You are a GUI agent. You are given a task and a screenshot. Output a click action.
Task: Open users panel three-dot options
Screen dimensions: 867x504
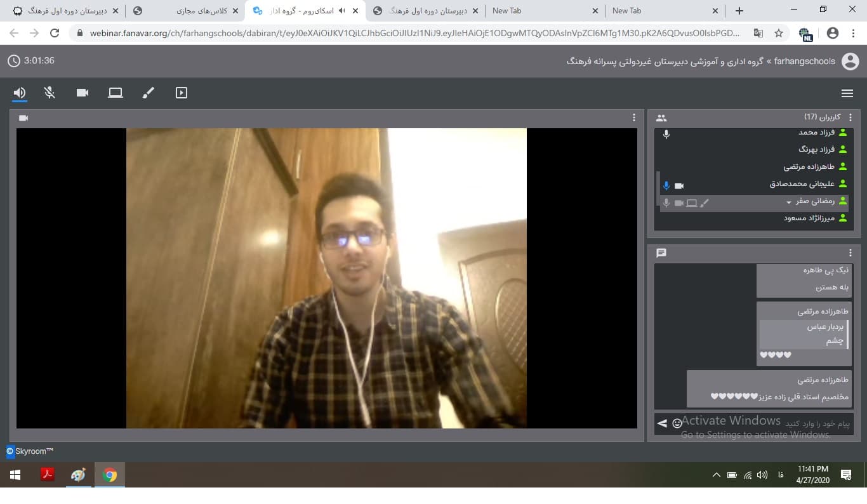(850, 117)
